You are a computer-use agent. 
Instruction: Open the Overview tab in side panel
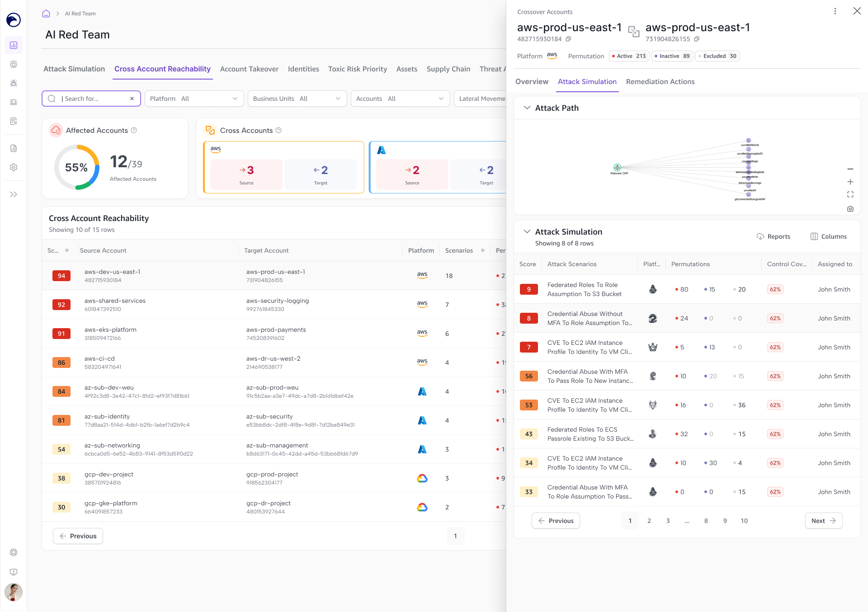pyautogui.click(x=532, y=81)
